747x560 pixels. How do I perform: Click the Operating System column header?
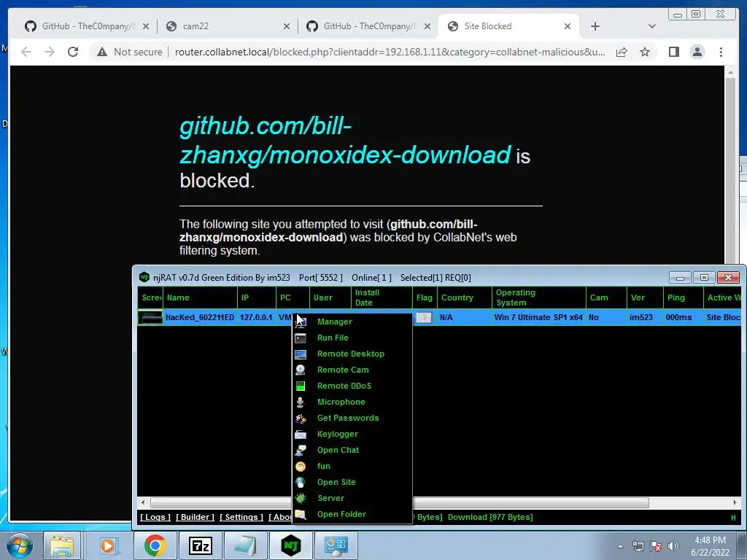point(539,297)
